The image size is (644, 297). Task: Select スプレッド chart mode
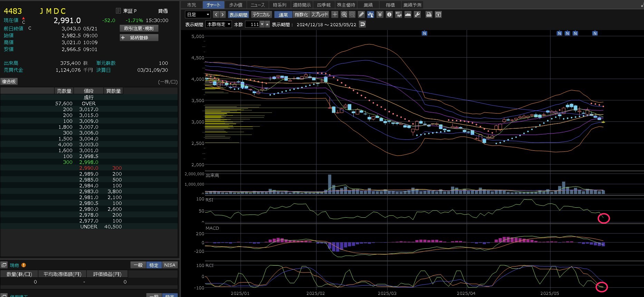[320, 14]
